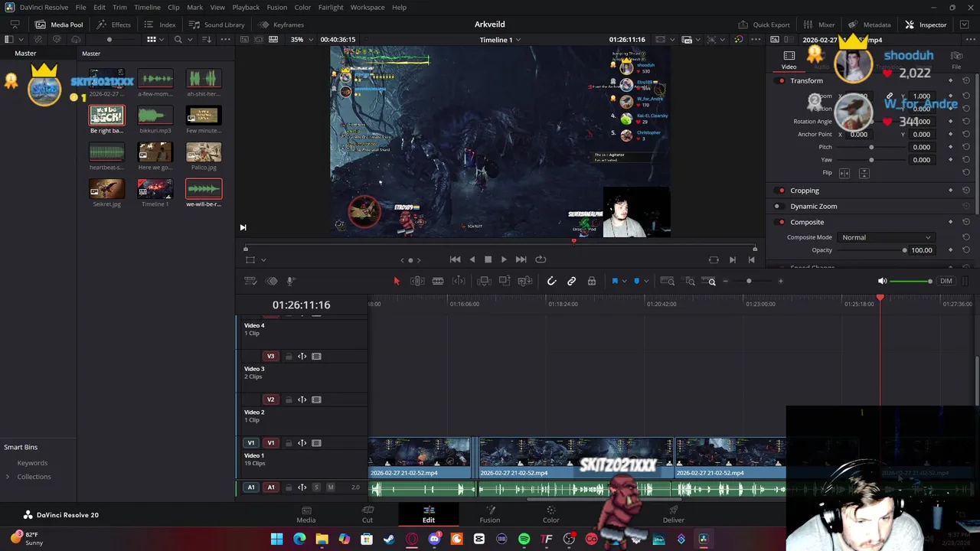Open Timeline View Options icon
This screenshot has height=551, width=980.
point(250,282)
